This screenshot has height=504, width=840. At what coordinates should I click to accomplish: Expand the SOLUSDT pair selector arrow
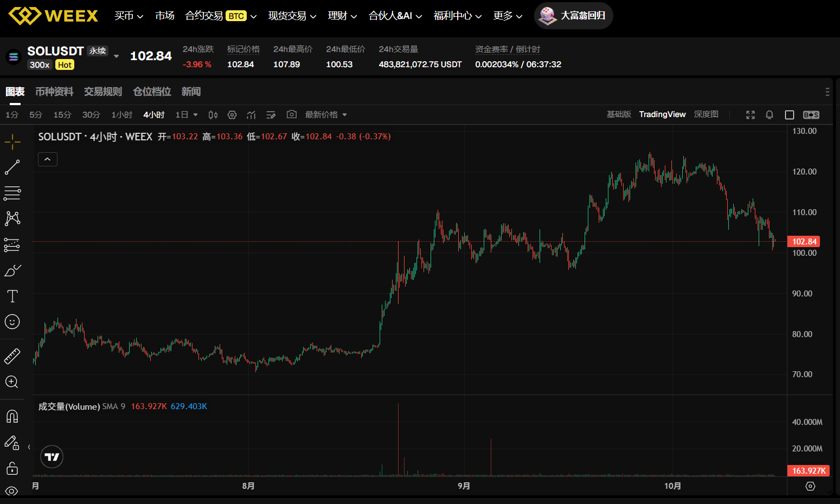[116, 56]
